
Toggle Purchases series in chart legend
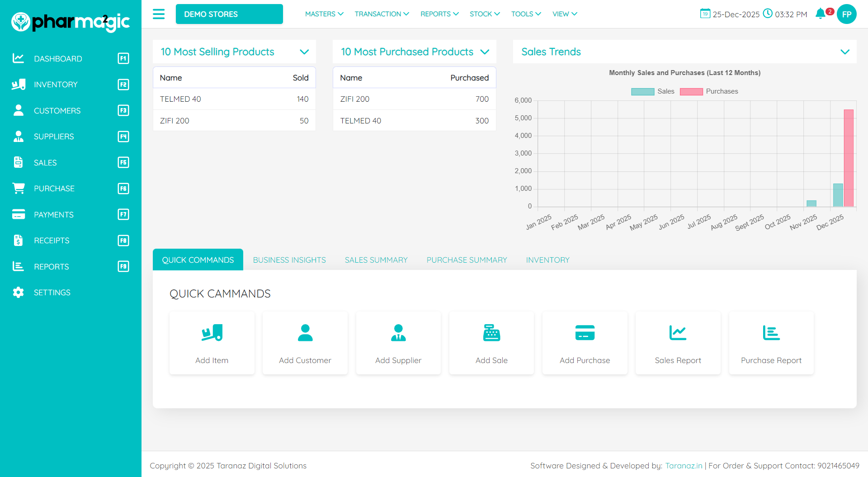(708, 91)
